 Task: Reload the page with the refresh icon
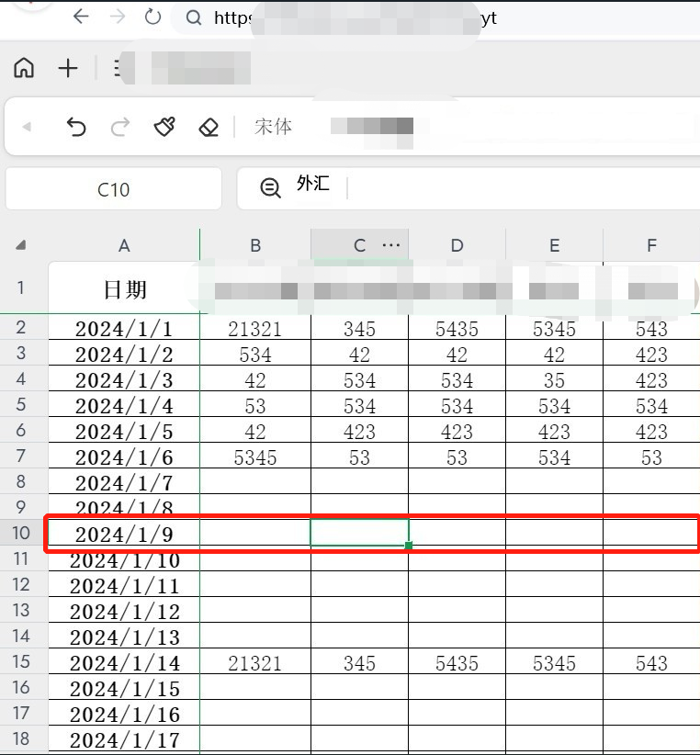point(152,17)
